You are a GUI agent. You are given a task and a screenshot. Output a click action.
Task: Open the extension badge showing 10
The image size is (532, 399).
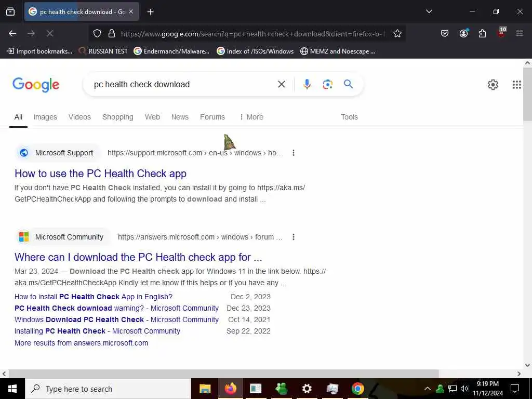(x=501, y=32)
